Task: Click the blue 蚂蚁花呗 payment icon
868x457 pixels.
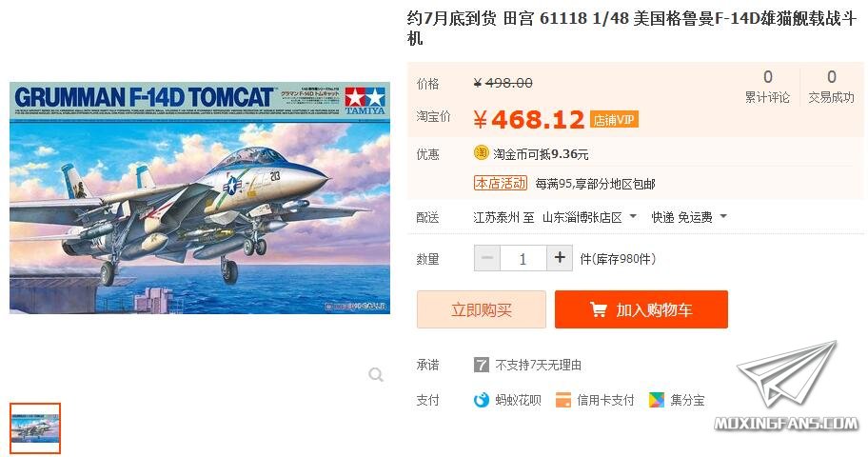Action: (482, 399)
